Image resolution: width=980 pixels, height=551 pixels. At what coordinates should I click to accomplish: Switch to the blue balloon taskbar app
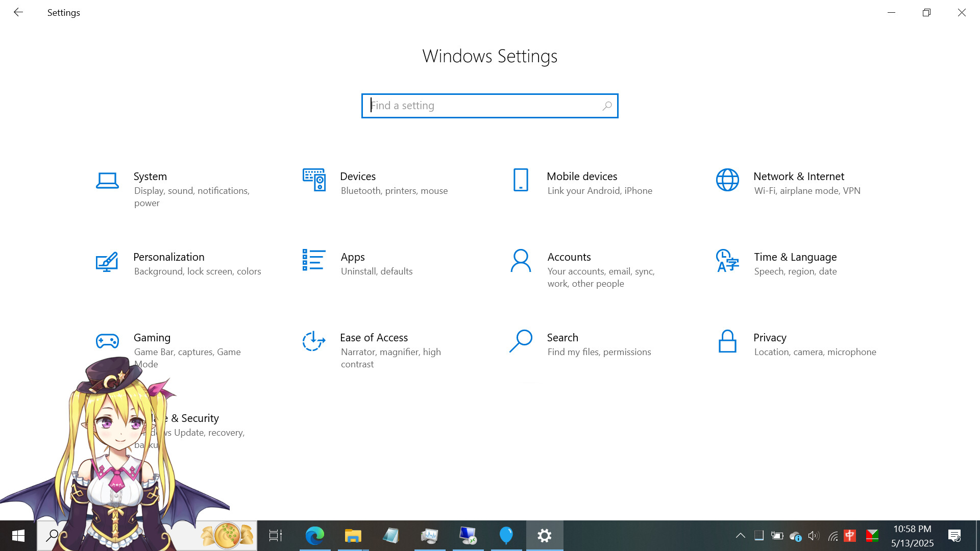click(506, 536)
